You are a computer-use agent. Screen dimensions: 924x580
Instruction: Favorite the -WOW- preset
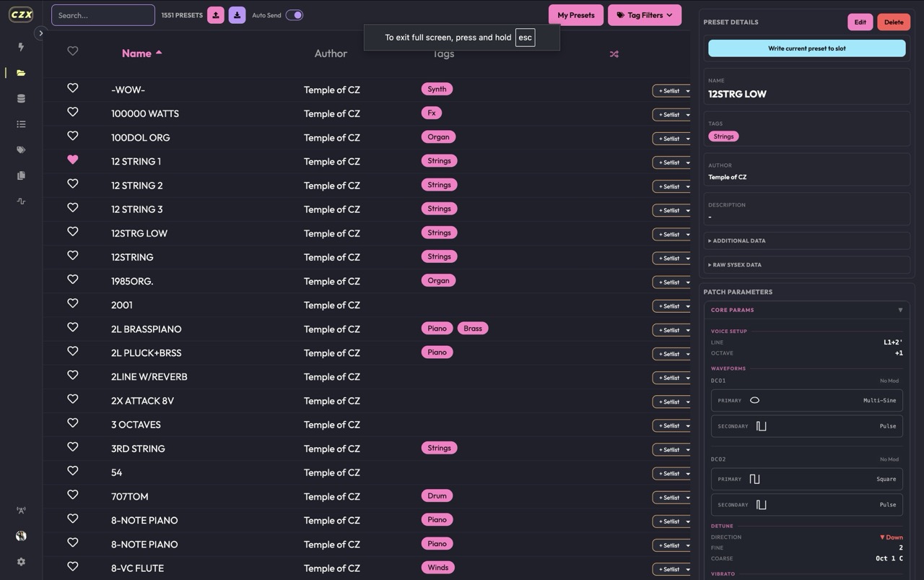(72, 88)
